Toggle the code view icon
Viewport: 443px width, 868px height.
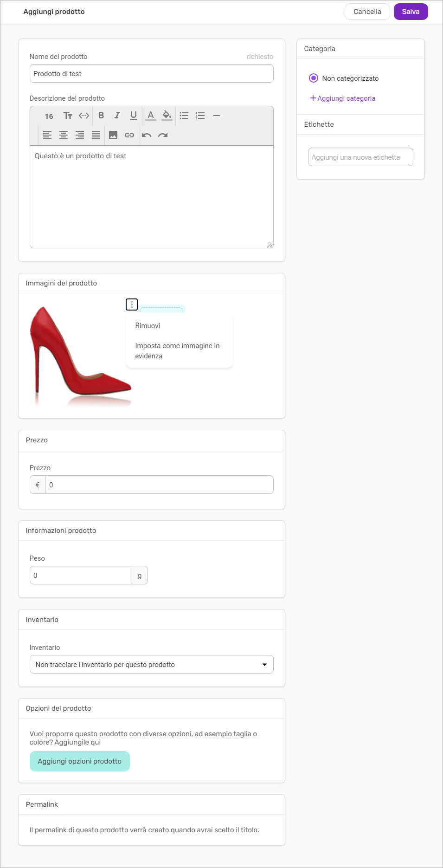click(84, 116)
